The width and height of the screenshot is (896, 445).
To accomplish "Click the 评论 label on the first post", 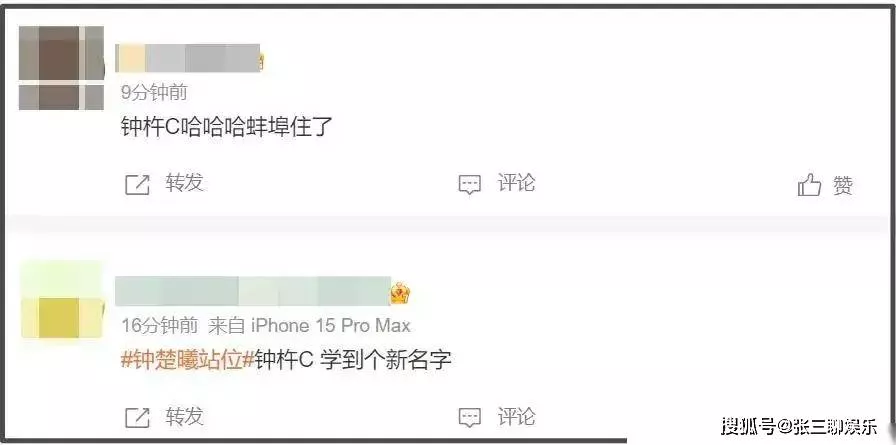I will [517, 183].
